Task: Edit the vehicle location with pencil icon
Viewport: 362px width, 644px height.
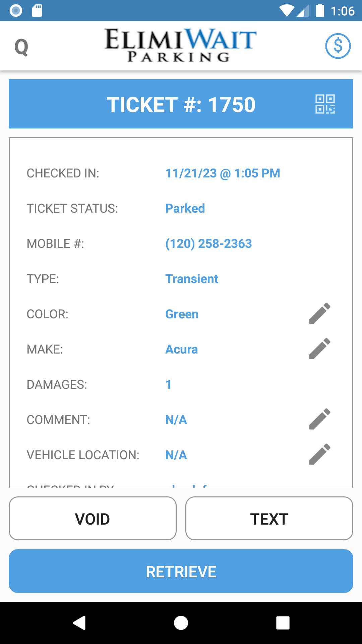Action: click(319, 454)
